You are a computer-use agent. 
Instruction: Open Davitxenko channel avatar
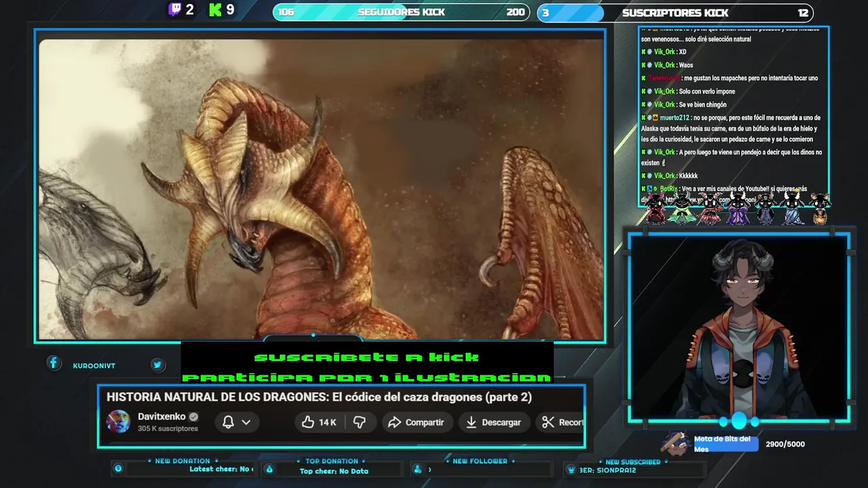[x=119, y=422]
